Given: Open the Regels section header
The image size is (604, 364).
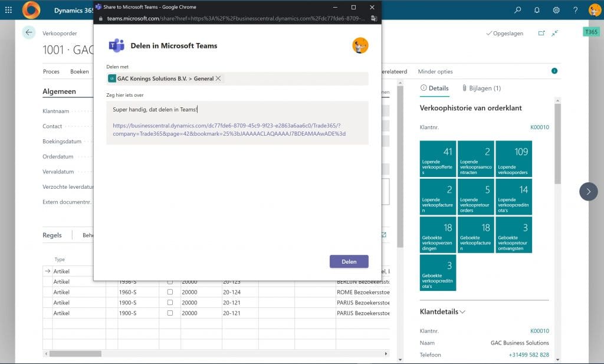Looking at the screenshot, I should (x=52, y=235).
